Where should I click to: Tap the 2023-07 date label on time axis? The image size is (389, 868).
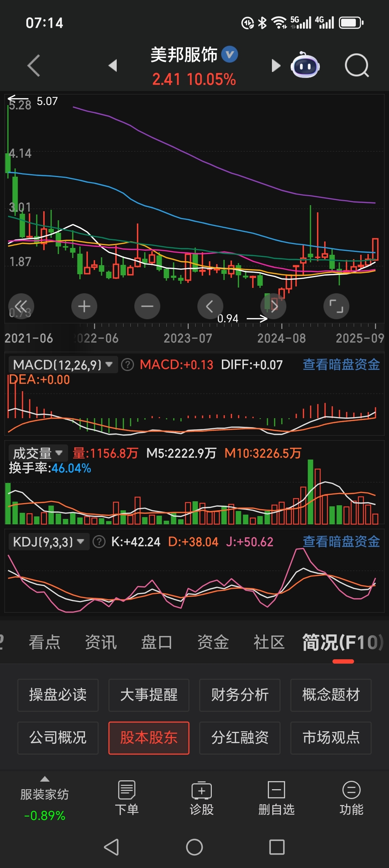(188, 338)
